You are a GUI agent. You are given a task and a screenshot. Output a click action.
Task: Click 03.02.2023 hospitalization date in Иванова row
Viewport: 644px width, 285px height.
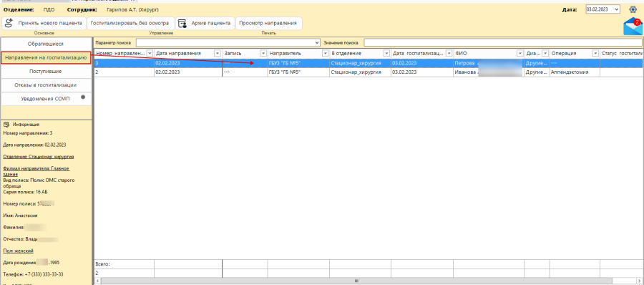[421, 72]
